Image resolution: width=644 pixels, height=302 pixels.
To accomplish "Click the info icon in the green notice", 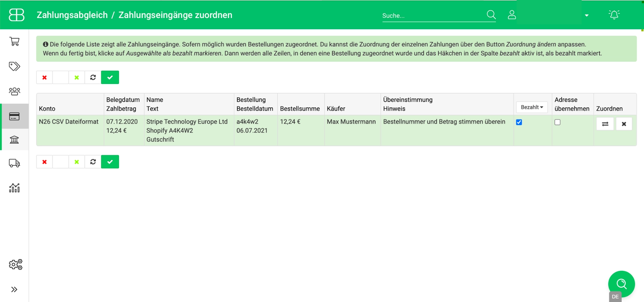I will pyautogui.click(x=45, y=44).
